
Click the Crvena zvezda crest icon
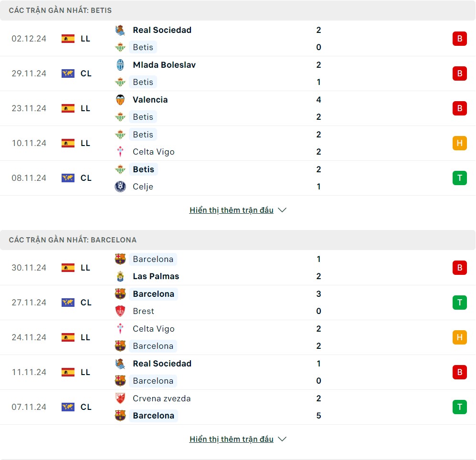pyautogui.click(x=120, y=398)
